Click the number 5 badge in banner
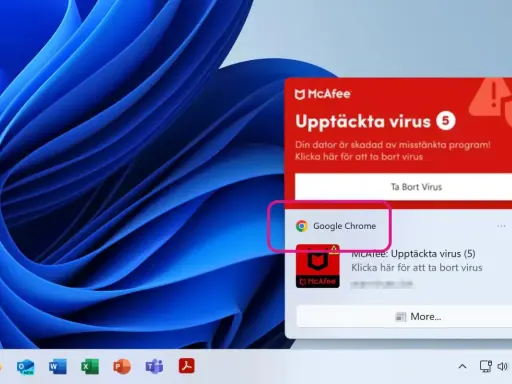512x384 pixels. click(446, 121)
